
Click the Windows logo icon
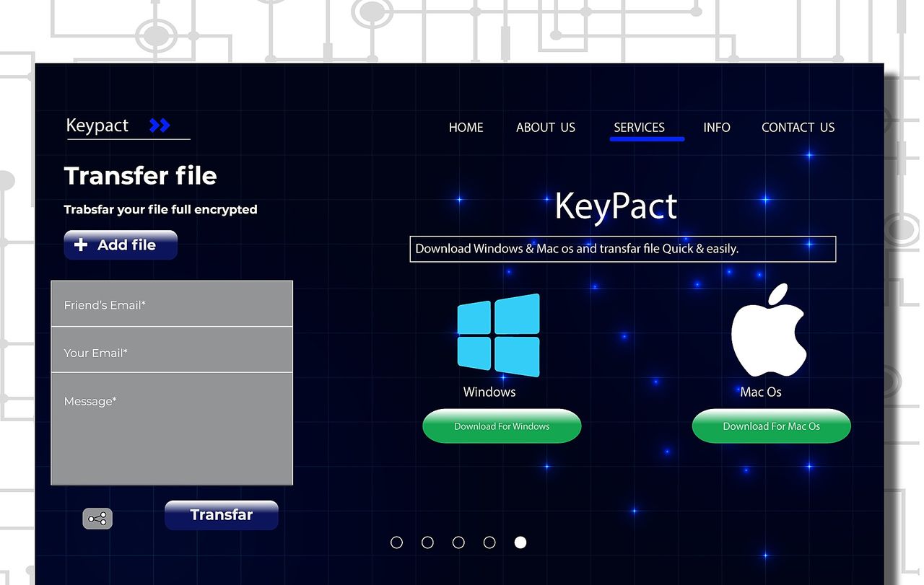coord(498,335)
